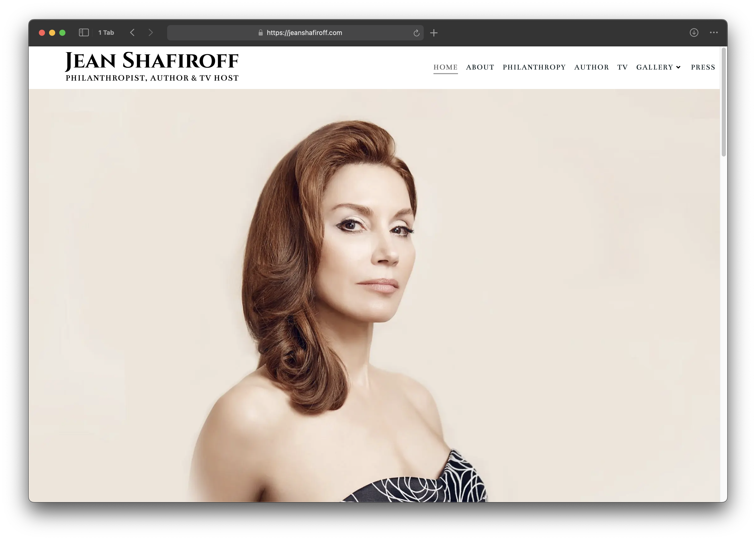Click the hero portrait image
756x540 pixels.
pyautogui.click(x=374, y=295)
